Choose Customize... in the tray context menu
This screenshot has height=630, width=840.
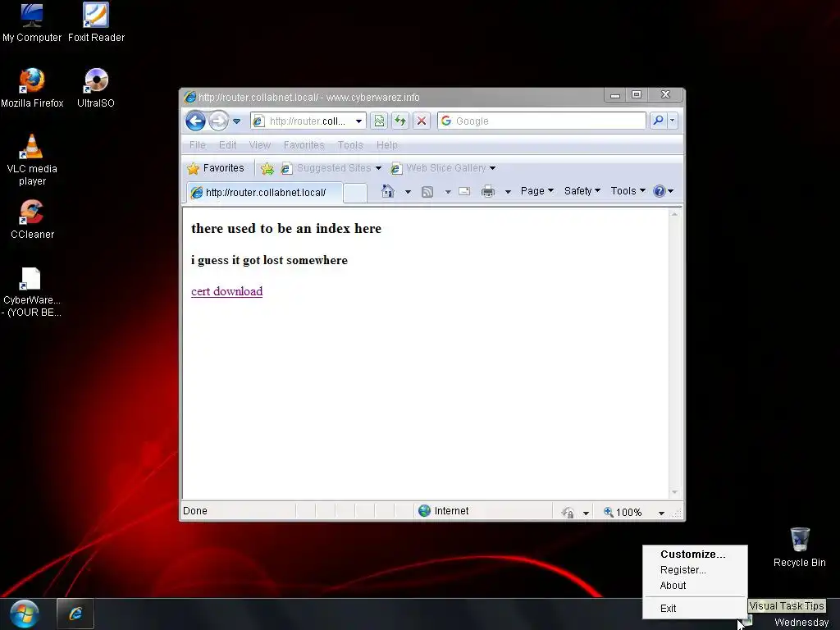click(692, 555)
